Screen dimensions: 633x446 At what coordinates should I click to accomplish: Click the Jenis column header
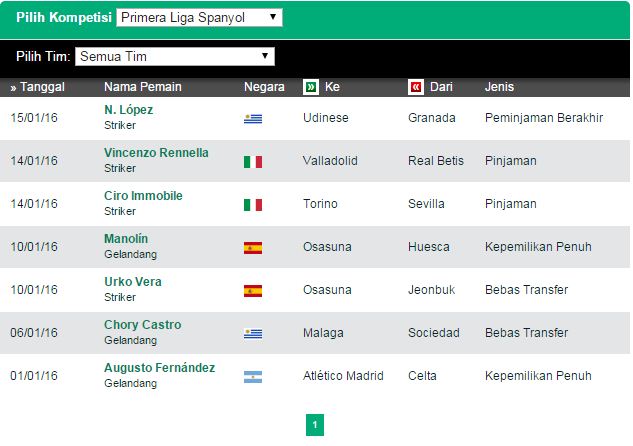coord(499,87)
